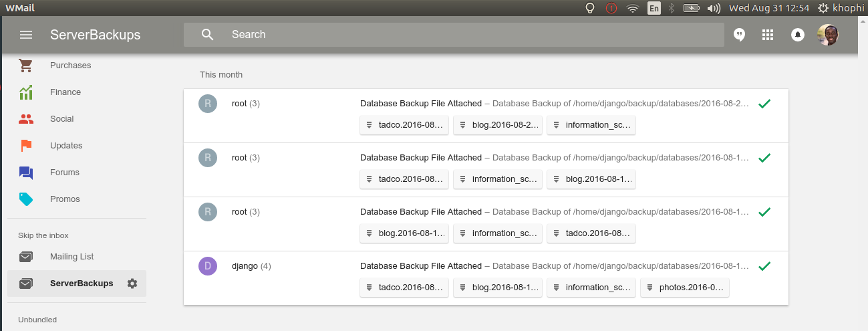Open second email's blog.2016-08-1 attachment
This screenshot has height=331, width=868.
coord(591,179)
